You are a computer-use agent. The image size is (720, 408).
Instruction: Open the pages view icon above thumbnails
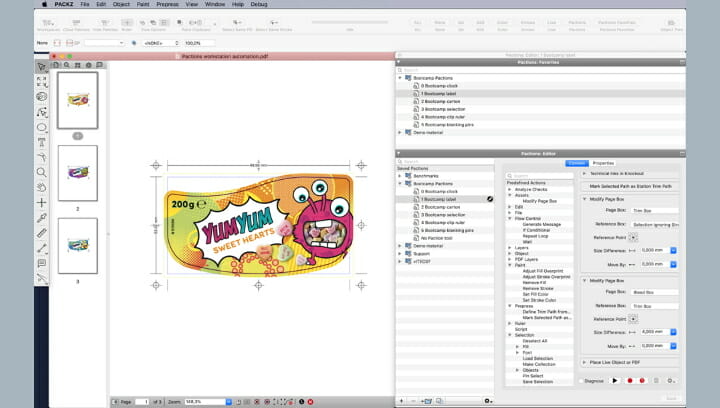[x=56, y=65]
